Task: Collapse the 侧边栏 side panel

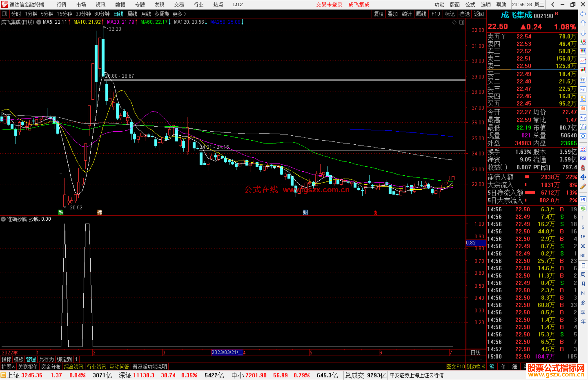Action: [x=475, y=367]
